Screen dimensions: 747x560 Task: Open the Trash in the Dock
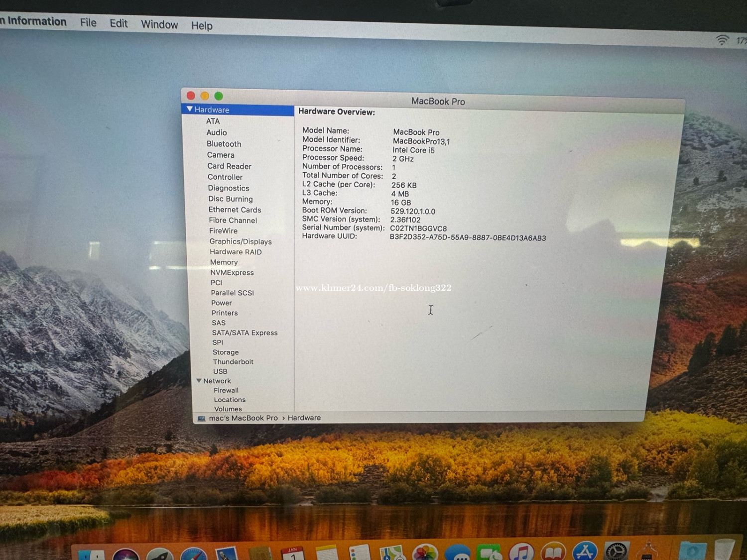pos(725,550)
